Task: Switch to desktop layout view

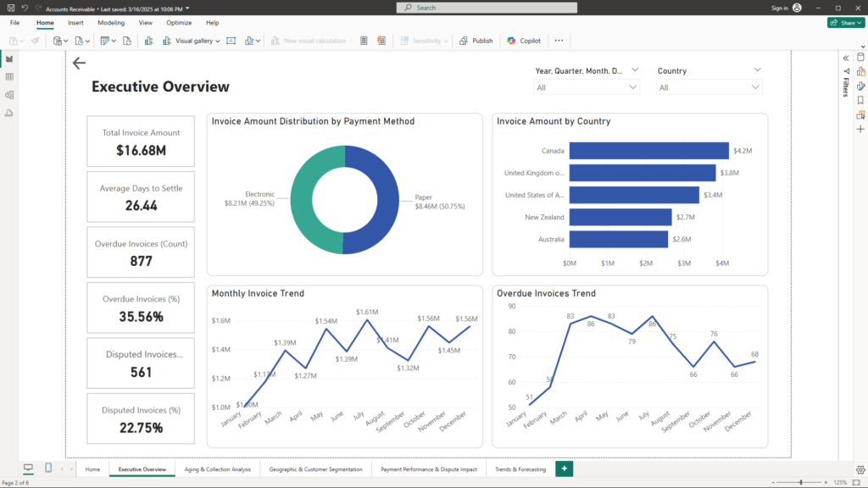Action: point(28,469)
